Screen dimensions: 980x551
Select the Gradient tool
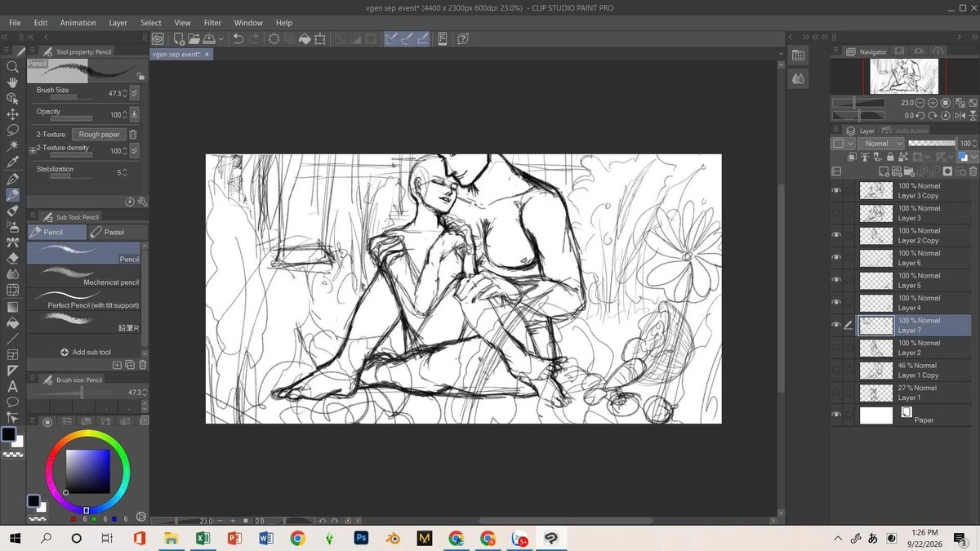[x=12, y=307]
